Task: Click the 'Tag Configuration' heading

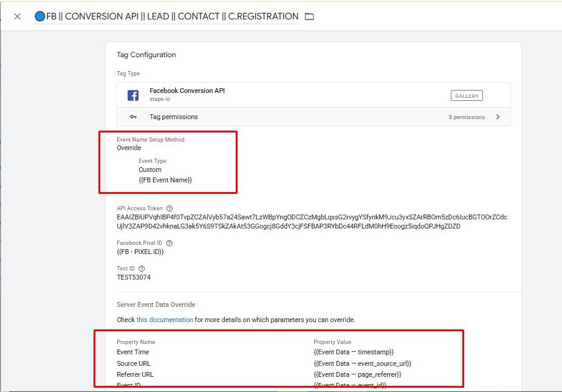Action: 146,55
